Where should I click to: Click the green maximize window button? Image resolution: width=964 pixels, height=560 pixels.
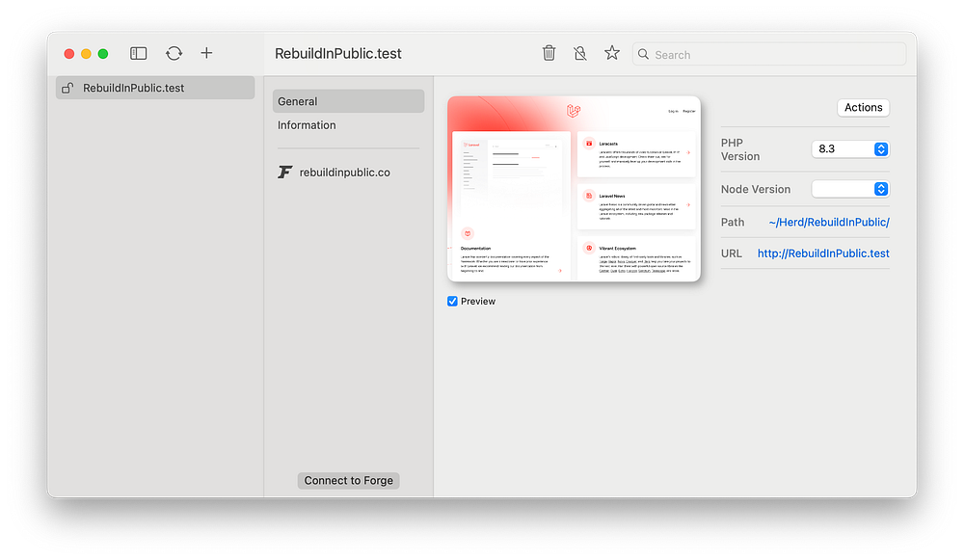click(103, 54)
